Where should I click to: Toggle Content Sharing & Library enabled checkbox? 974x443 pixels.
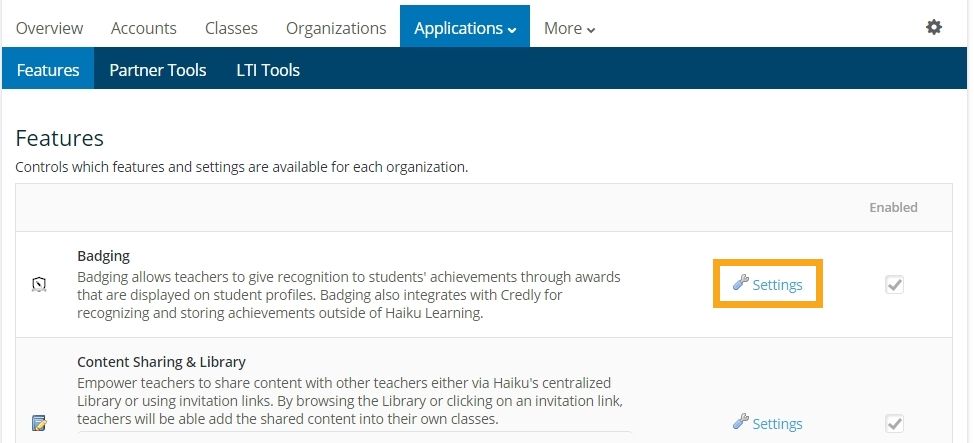(894, 423)
